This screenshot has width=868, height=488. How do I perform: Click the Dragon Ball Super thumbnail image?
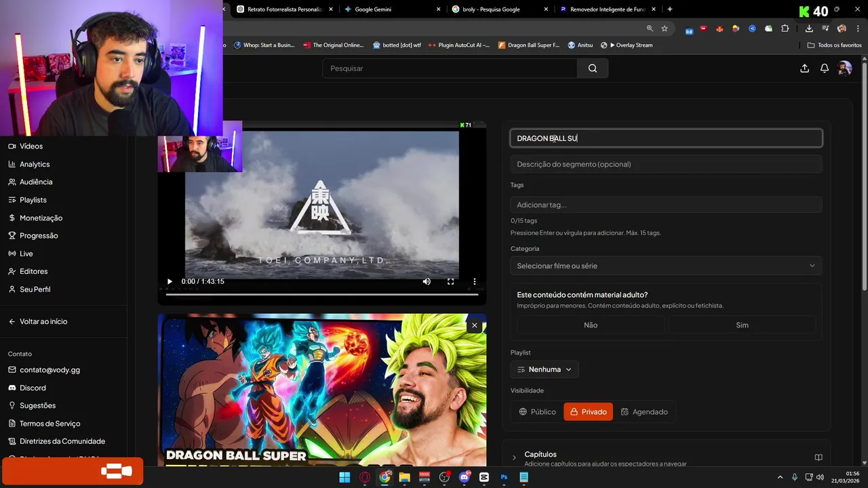[x=322, y=390]
